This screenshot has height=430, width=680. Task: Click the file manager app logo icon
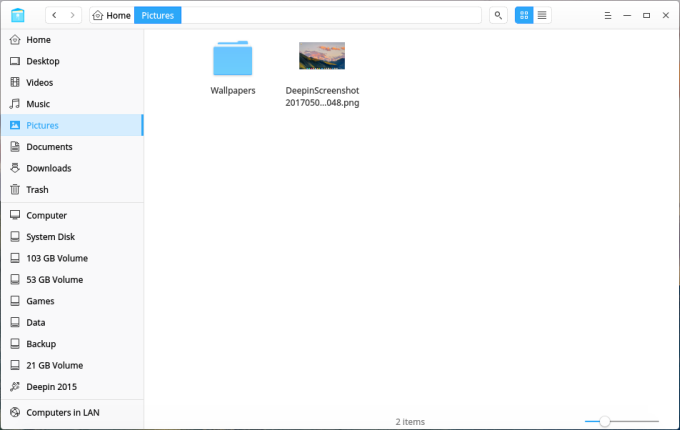(18, 15)
